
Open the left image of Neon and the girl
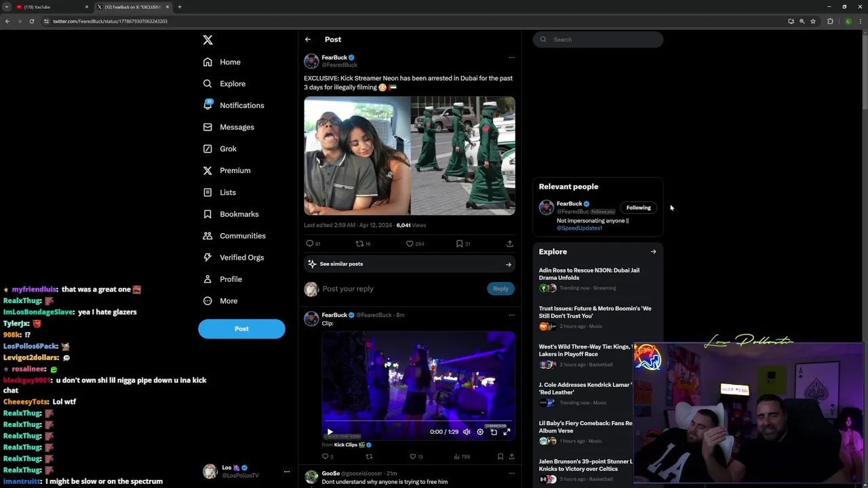click(357, 156)
